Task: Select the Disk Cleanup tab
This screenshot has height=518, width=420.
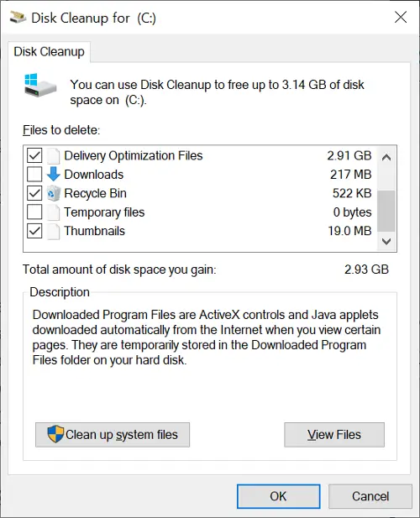Action: (49, 52)
